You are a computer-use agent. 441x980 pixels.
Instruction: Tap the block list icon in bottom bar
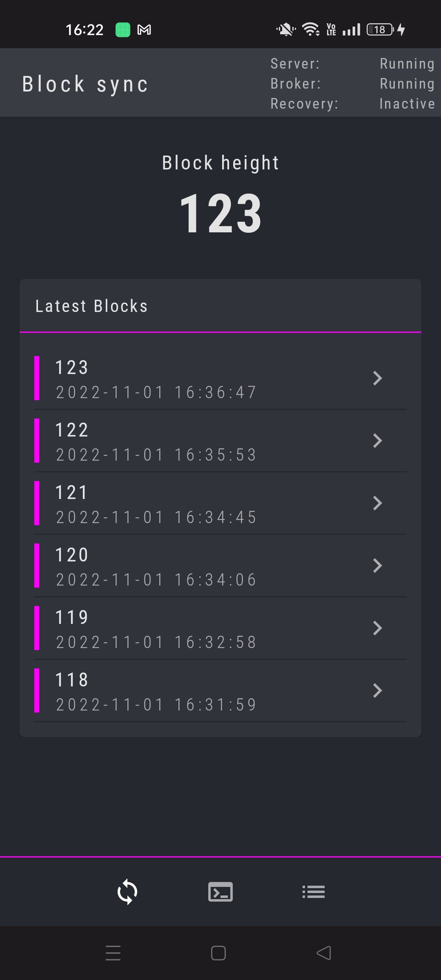[x=313, y=892]
